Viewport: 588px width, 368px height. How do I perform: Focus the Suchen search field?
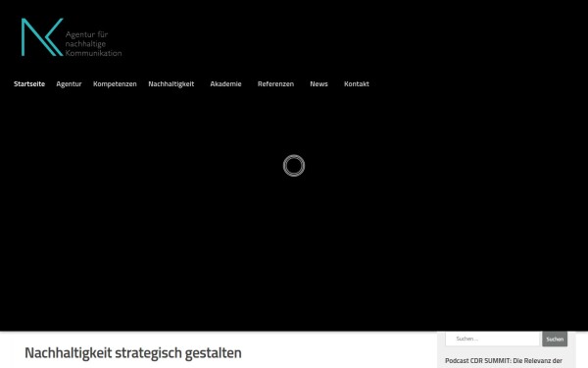tap(492, 339)
